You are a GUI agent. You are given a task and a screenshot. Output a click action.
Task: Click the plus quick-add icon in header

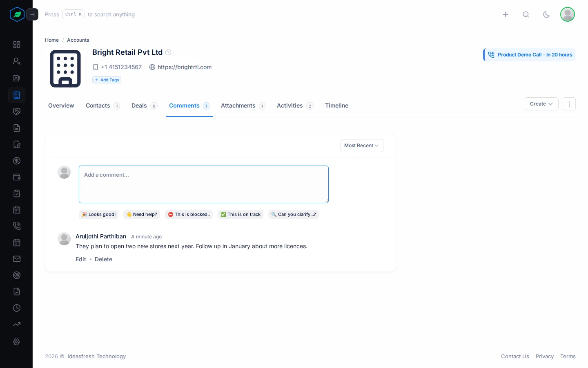(x=506, y=14)
